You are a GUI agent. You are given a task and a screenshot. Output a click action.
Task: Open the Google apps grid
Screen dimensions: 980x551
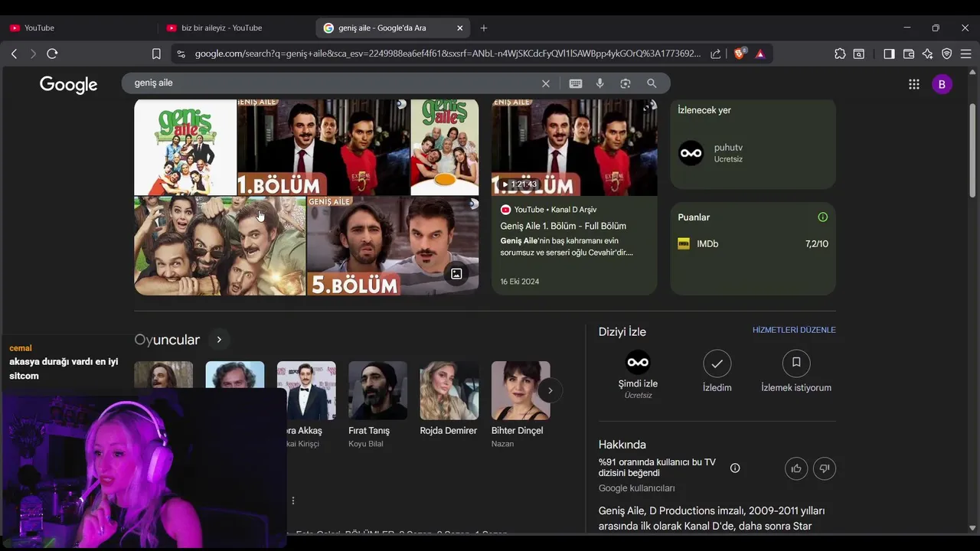tap(914, 84)
